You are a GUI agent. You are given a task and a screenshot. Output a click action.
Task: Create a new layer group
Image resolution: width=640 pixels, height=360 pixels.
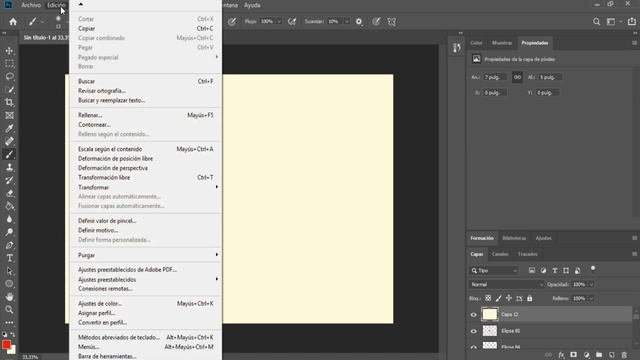[x=599, y=355]
